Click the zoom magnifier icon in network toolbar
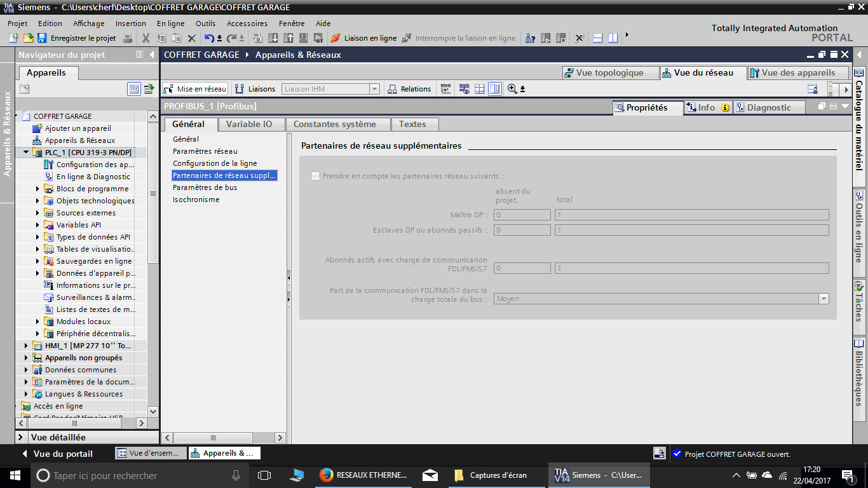The height and width of the screenshot is (488, 868). click(x=512, y=89)
